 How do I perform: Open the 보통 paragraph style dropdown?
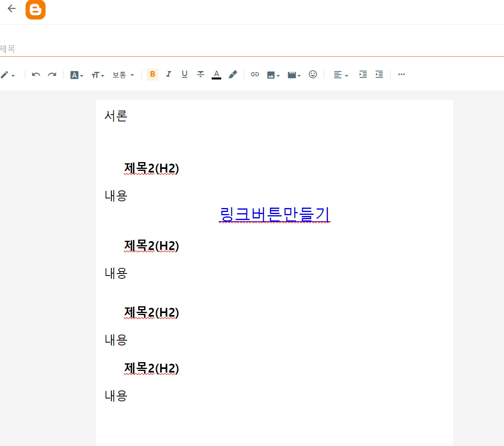pos(123,75)
